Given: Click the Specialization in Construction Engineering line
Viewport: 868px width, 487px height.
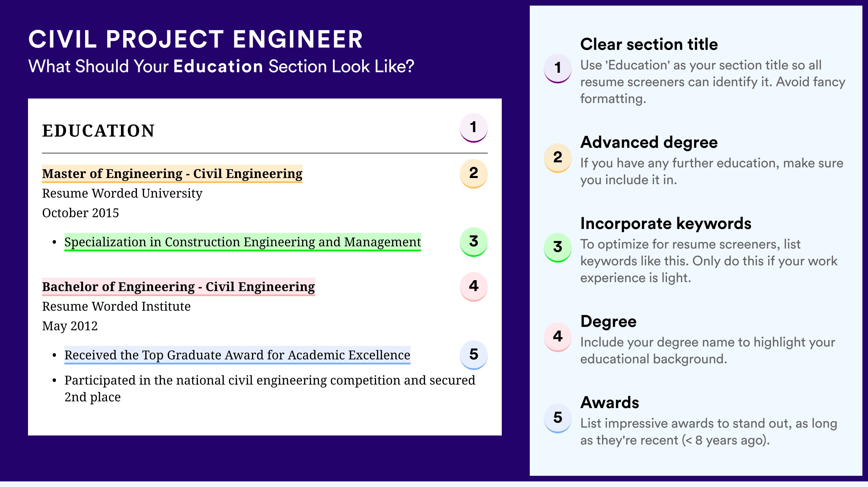Looking at the screenshot, I should [x=242, y=242].
